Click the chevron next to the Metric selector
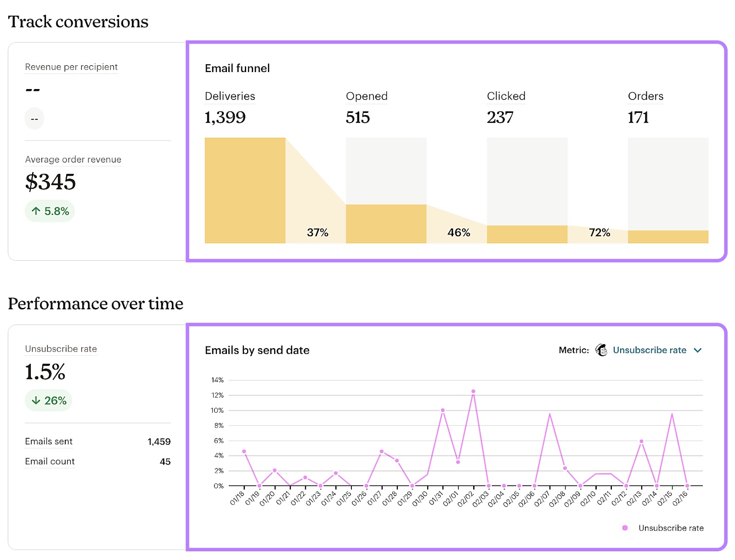735x560 pixels. (698, 350)
